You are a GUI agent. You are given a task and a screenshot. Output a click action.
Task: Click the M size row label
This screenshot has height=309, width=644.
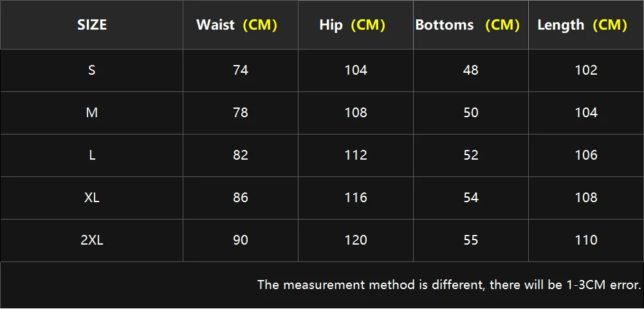pos(91,113)
